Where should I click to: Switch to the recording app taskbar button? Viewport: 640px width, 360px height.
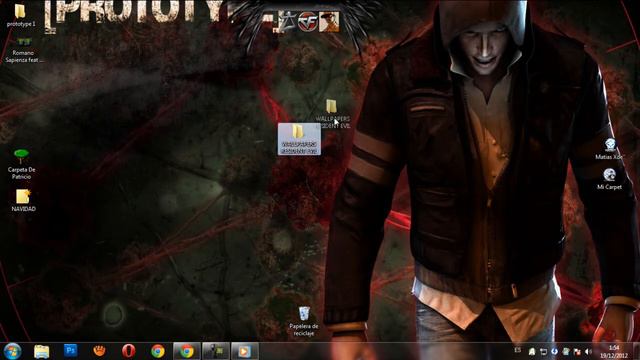[216, 351]
